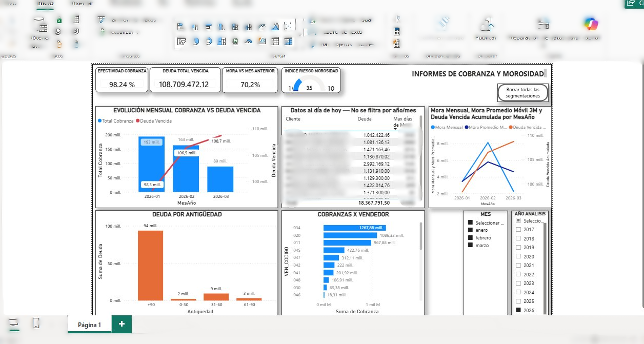Insert a stacked bar chart visual
The image size is (644, 344).
(x=182, y=27)
